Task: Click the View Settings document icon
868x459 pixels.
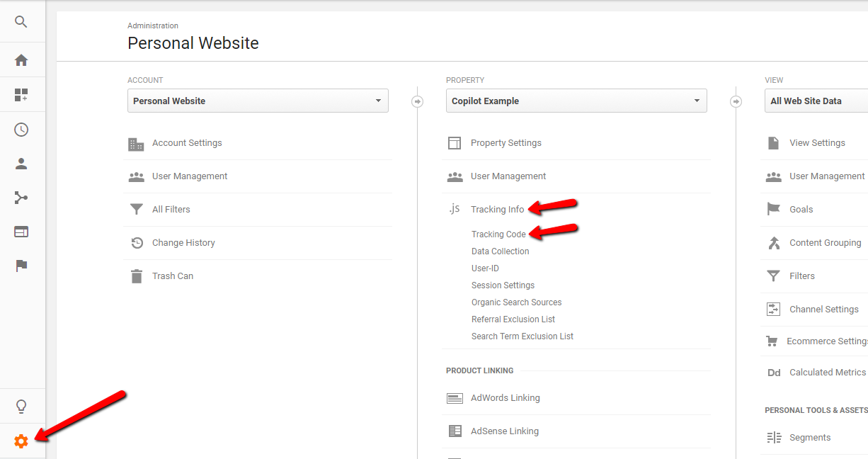Action: 773,143
